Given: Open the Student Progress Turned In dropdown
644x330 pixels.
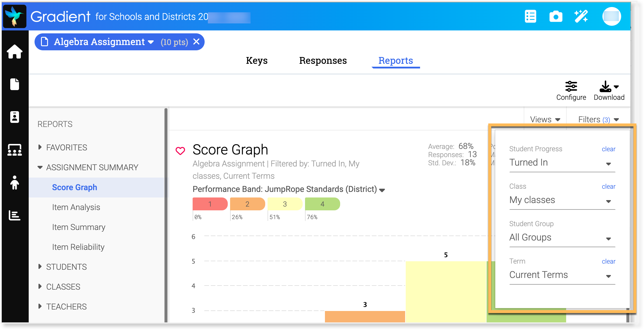Looking at the screenshot, I should 562,163.
